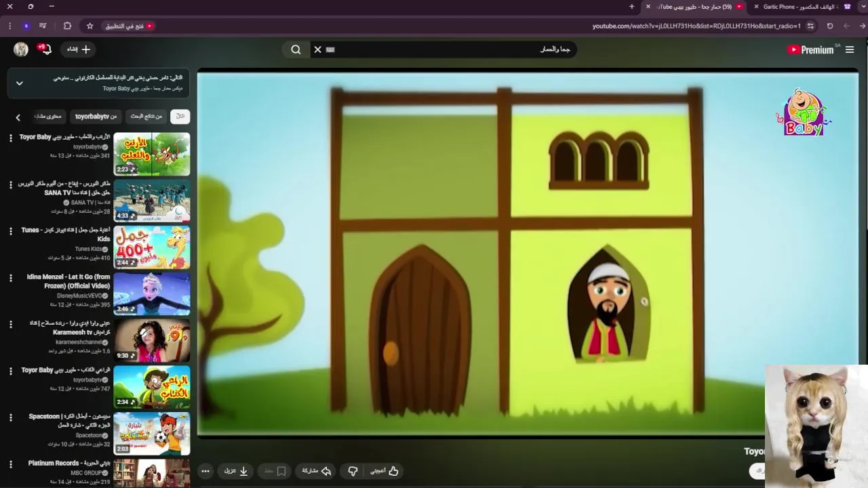The height and width of the screenshot is (488, 868).
Task: Click the Share (مشاركة) button
Action: pyautogui.click(x=316, y=470)
